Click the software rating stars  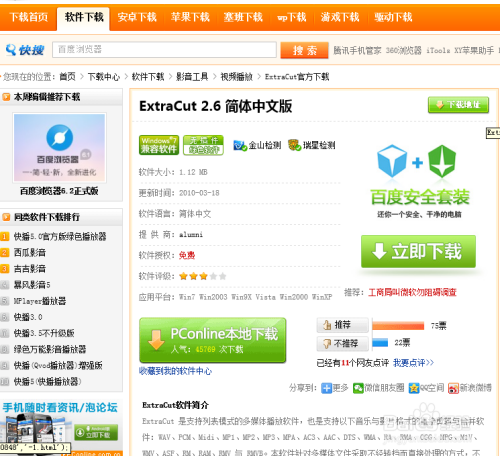coord(203,276)
